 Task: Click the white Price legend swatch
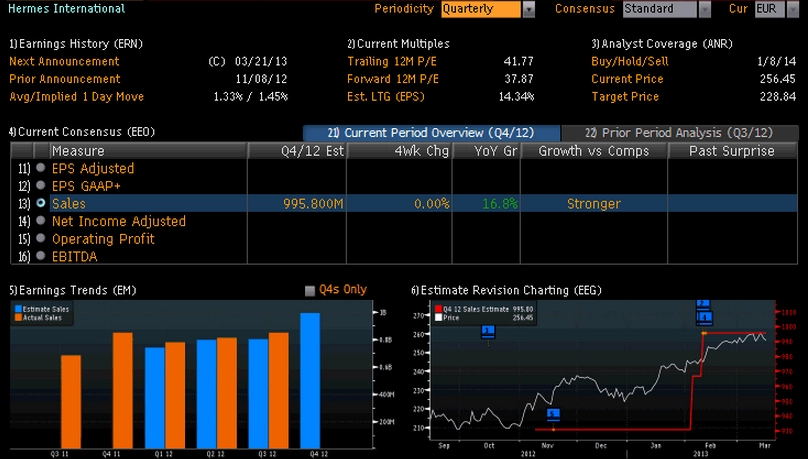(x=439, y=318)
